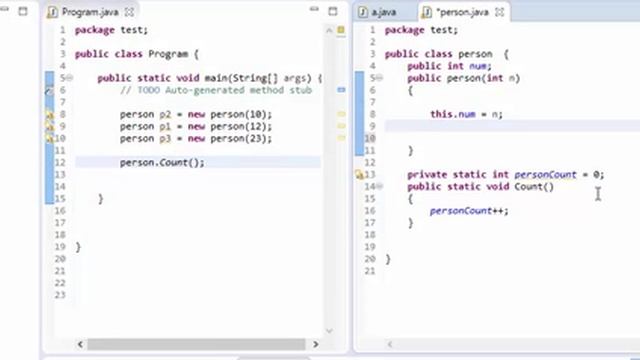
Task: Click the warning marker on line 13 in person.java
Action: pos(359,175)
